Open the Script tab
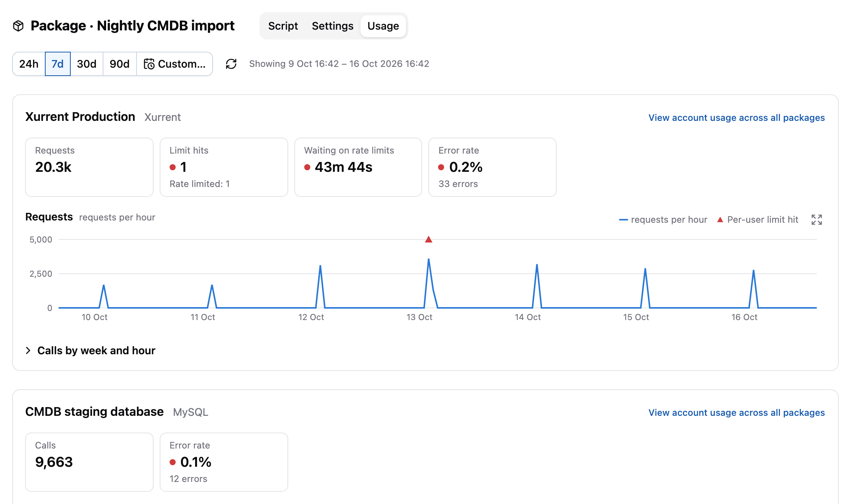 [x=283, y=26]
